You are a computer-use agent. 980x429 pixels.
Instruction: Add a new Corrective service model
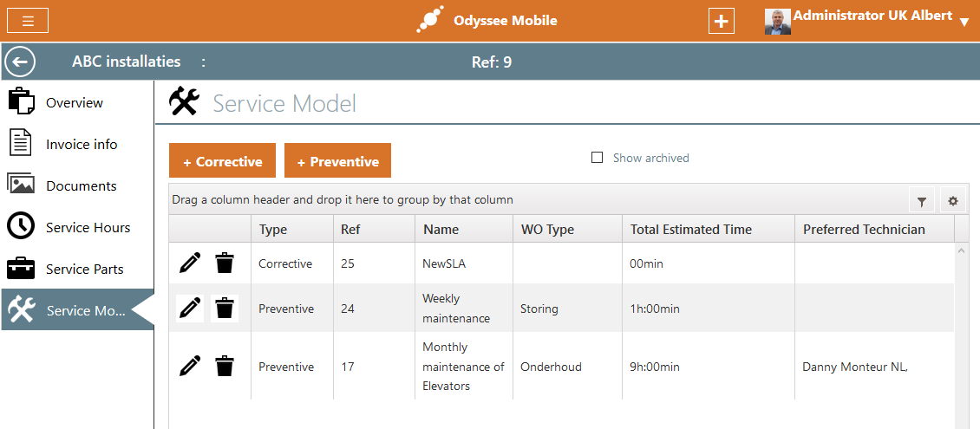tap(222, 161)
